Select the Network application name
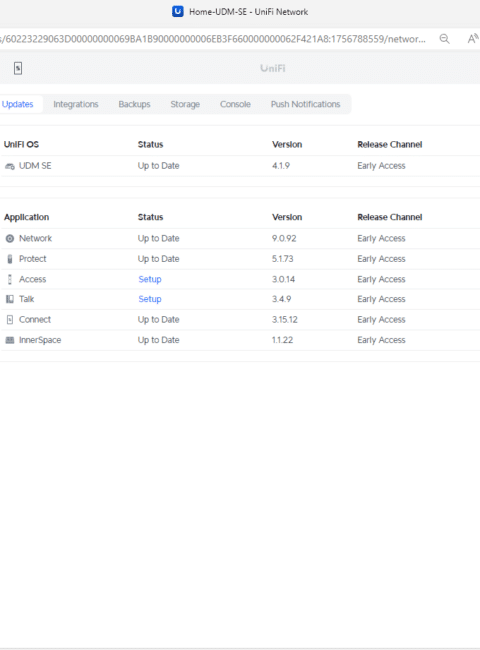Screen dimensions: 480x650 click(35, 238)
